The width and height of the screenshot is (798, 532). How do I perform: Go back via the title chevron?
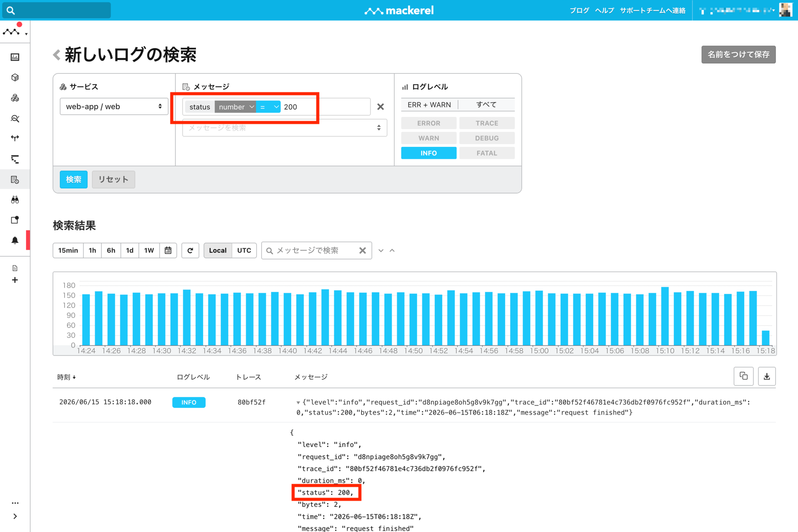tap(57, 55)
